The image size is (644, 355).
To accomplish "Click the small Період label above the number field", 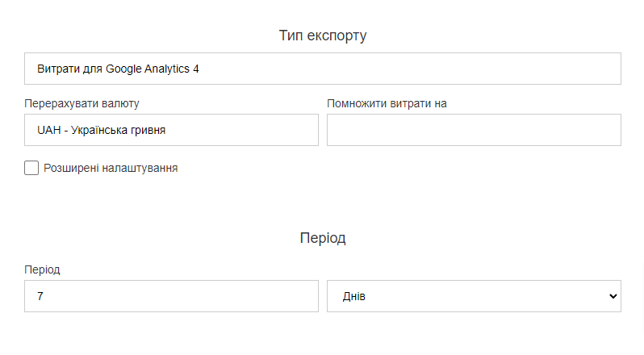I will click(x=42, y=269).
